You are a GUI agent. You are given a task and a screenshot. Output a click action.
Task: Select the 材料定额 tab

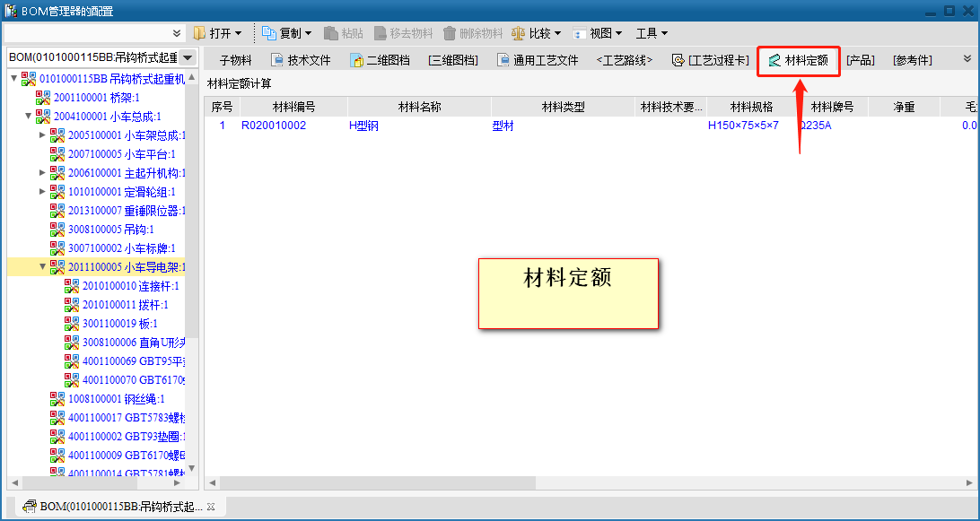coord(798,61)
